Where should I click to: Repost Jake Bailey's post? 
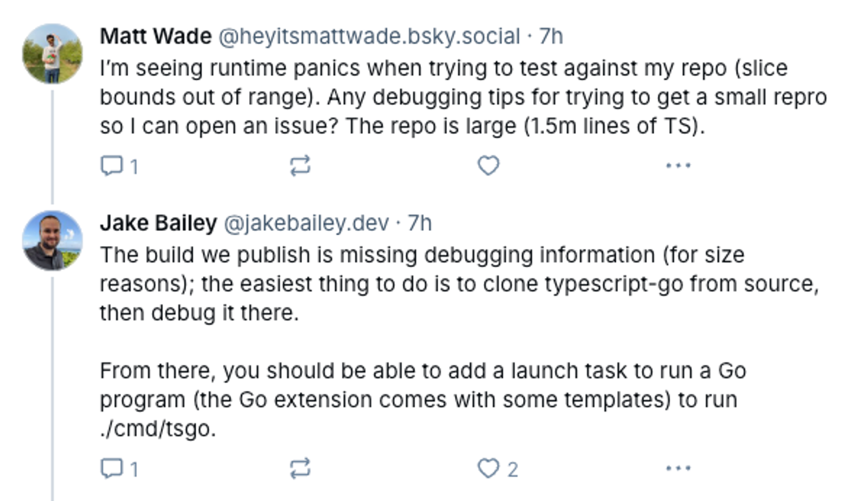300,468
